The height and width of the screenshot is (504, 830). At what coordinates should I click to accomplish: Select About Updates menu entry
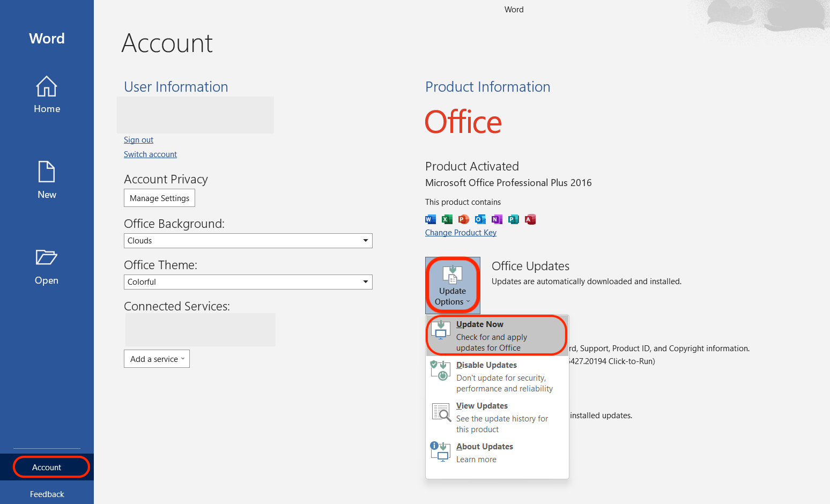pos(497,453)
